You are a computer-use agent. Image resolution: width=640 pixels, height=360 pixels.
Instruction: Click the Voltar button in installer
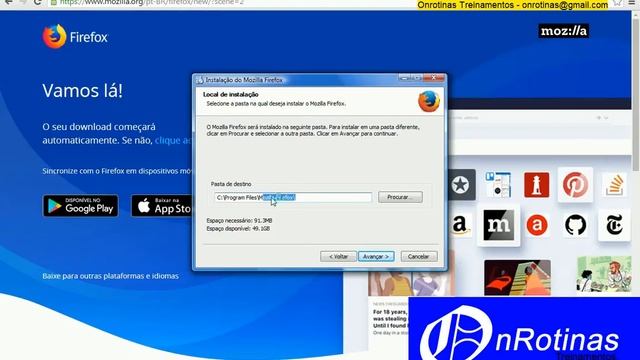[x=338, y=256]
